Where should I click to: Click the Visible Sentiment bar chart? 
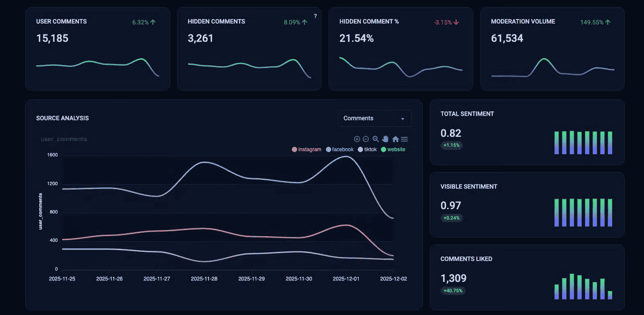click(584, 213)
